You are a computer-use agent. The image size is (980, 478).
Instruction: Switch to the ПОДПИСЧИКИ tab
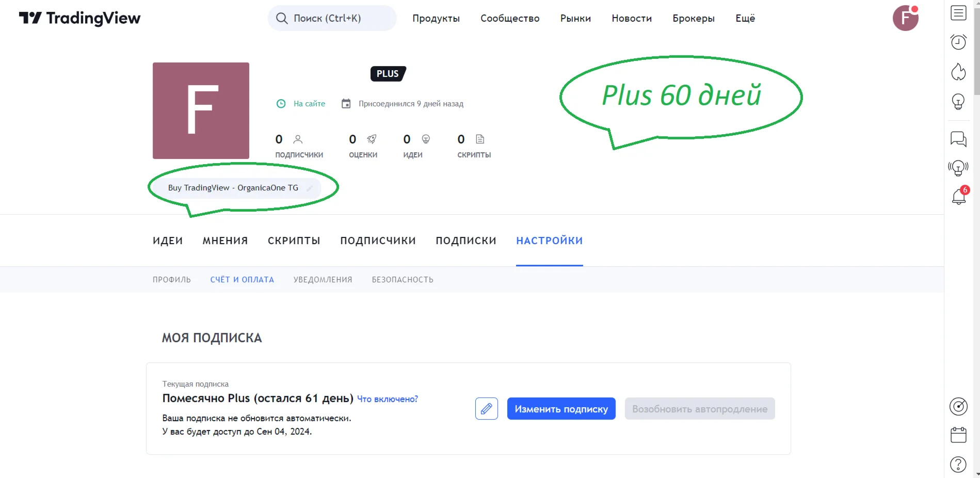378,241
